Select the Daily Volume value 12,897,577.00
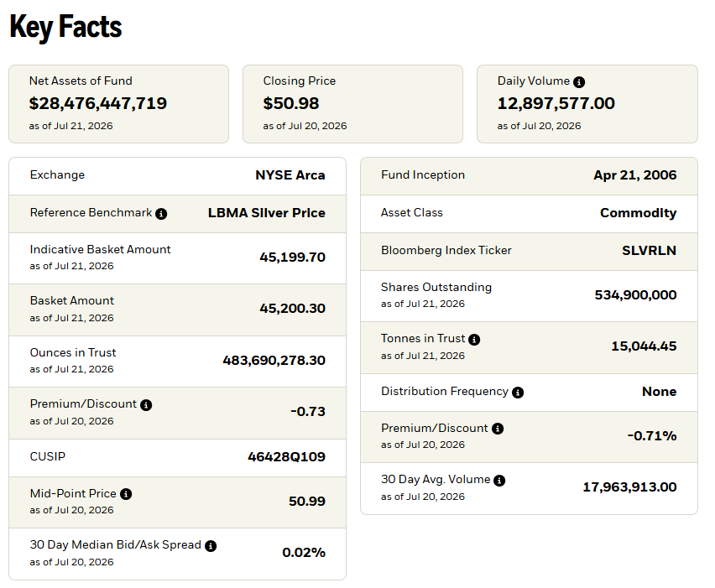Screen dimensions: 715x588 pyautogui.click(x=556, y=103)
